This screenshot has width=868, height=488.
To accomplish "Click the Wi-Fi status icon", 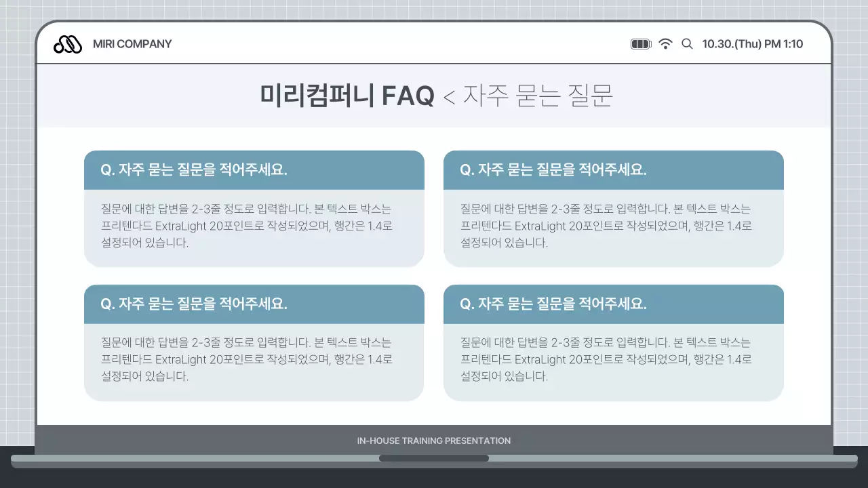I will (665, 43).
